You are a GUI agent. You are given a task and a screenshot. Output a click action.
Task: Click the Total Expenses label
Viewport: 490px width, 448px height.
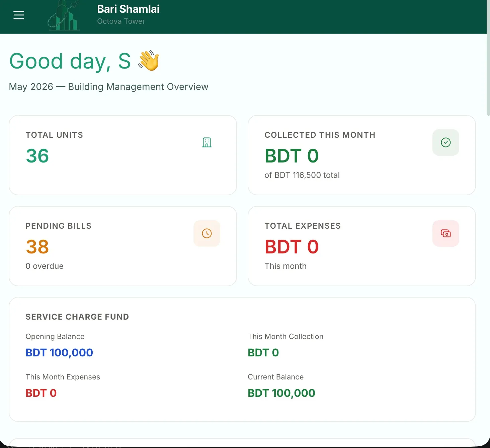tap(303, 226)
